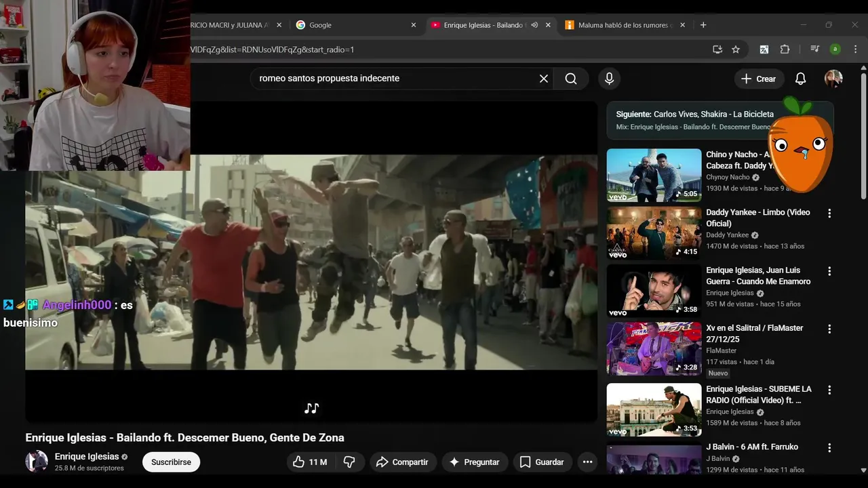
Task: Mute the Bailando tab via speaker icon
Action: pos(534,25)
